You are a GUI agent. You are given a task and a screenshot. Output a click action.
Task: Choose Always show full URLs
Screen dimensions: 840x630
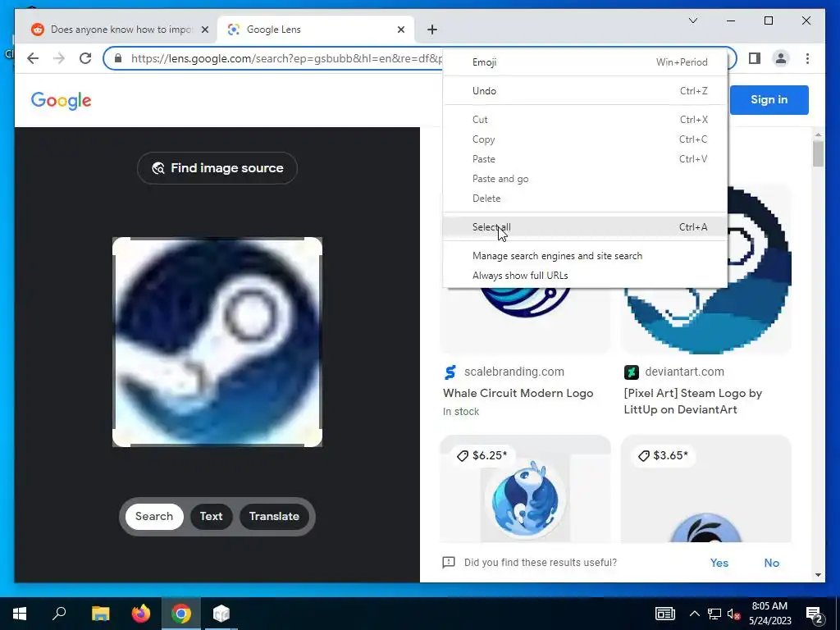[585, 276]
